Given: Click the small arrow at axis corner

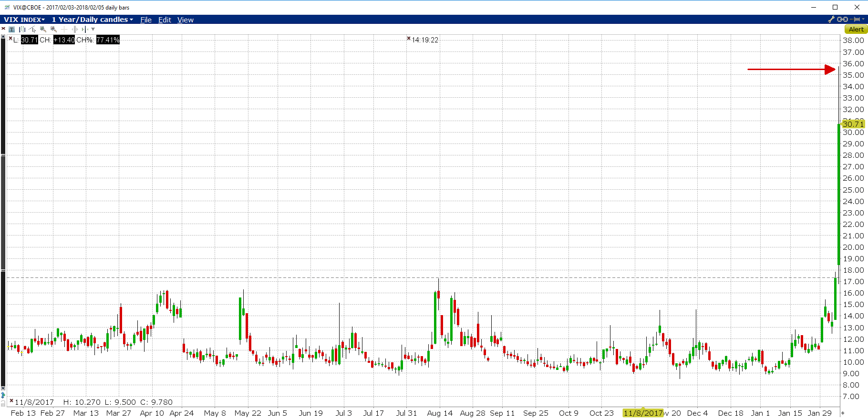Looking at the screenshot, I should coord(843,413).
